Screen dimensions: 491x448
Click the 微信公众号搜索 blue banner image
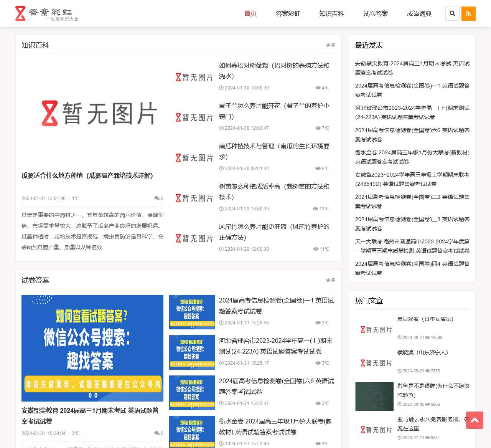point(92,348)
